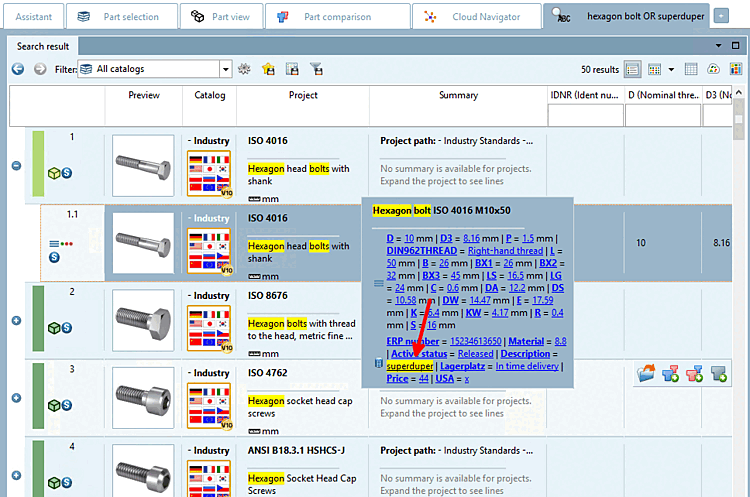Select the hexagon bolt OR superduper tab
The image size is (750, 497).
pyautogui.click(x=628, y=17)
